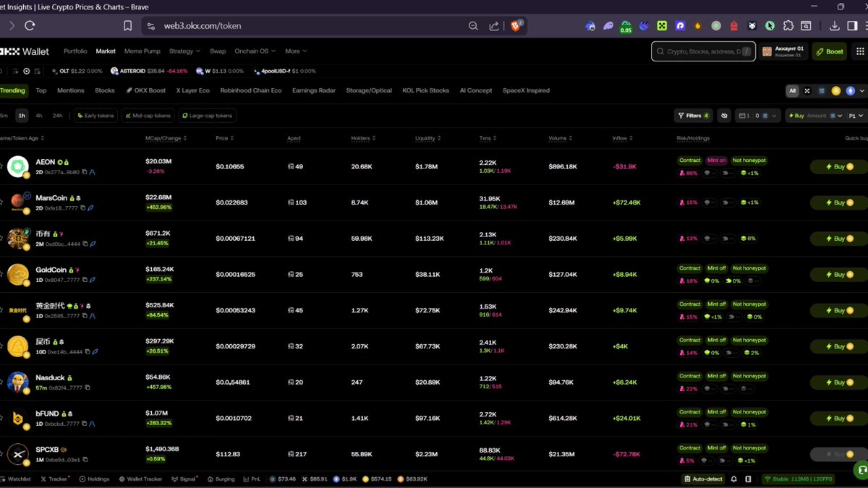
Task: Open the GoldCoin token row name
Action: point(51,270)
